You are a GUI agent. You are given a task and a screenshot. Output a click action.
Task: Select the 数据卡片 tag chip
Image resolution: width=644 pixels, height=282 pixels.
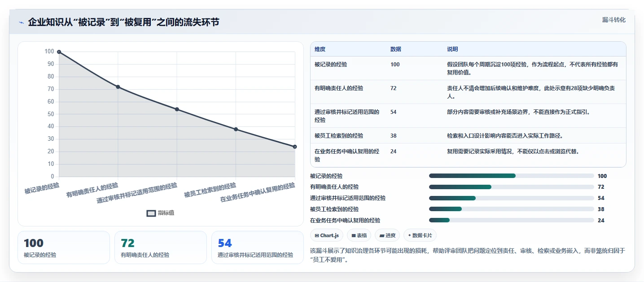[x=420, y=235]
